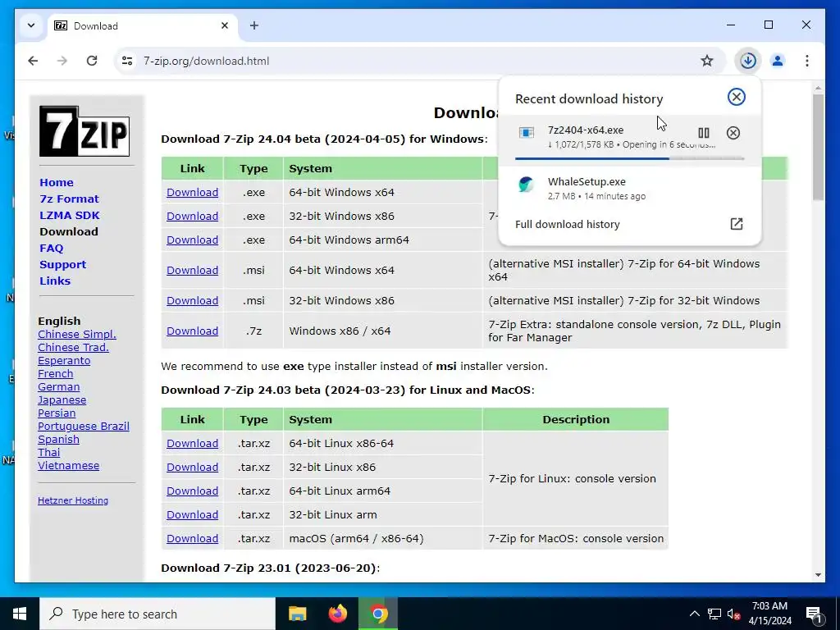The width and height of the screenshot is (840, 630).
Task: Cancel the 7z2404-x64.exe download
Action: pos(733,133)
